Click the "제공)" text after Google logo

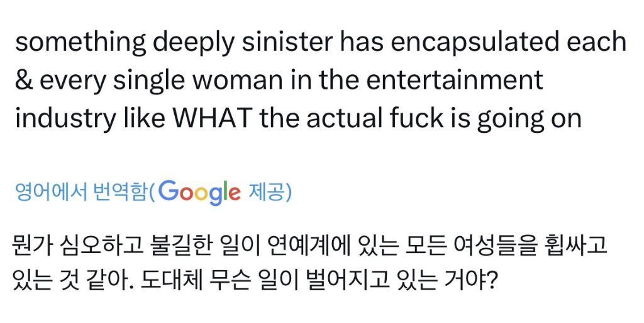[270, 193]
